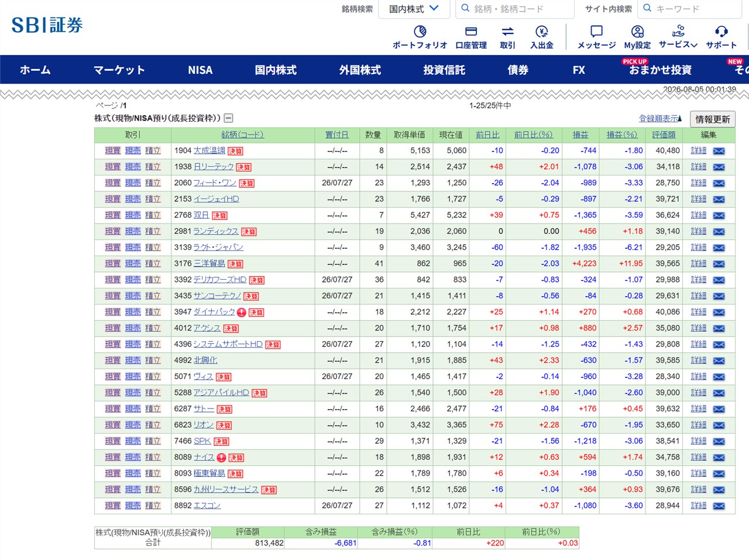Focus the 銘柄・銘柄コード search field
Image resolution: width=749 pixels, height=560 pixels.
coord(515,9)
